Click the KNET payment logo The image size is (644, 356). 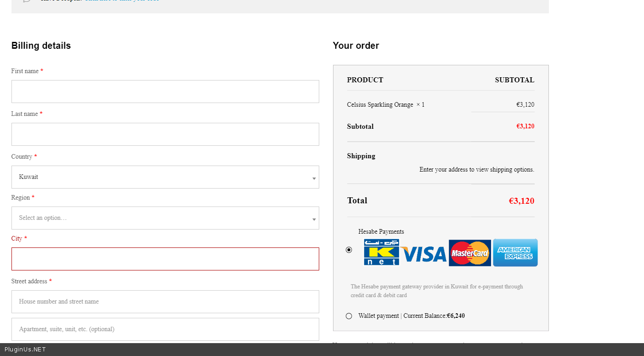(381, 252)
